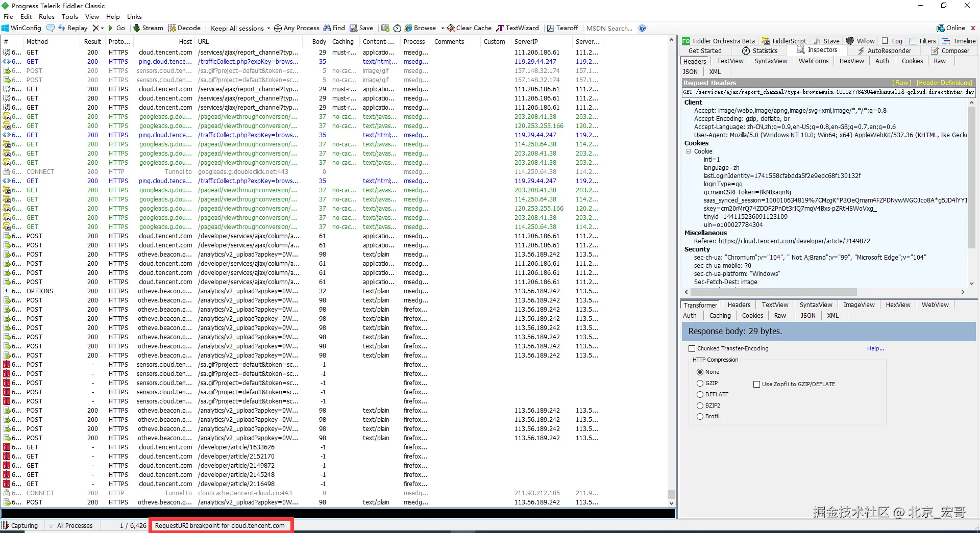980x533 pixels.
Task: Collapse the Cookie tree node
Action: coord(688,151)
